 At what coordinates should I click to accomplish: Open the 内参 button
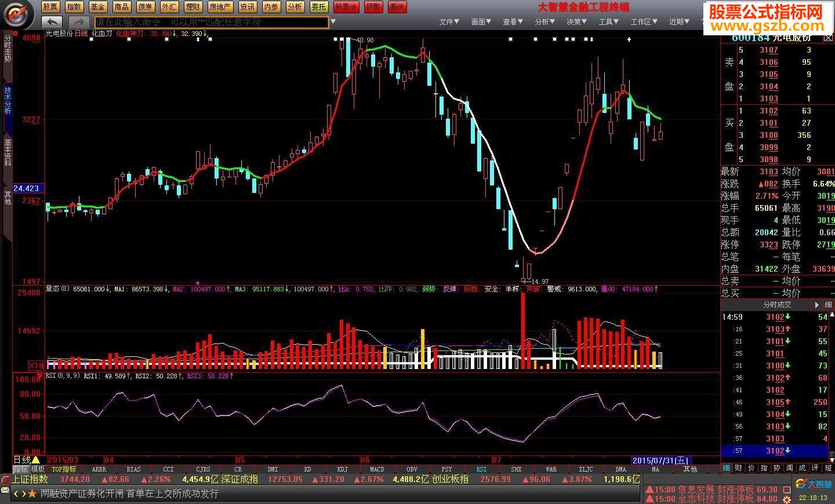tap(271, 7)
